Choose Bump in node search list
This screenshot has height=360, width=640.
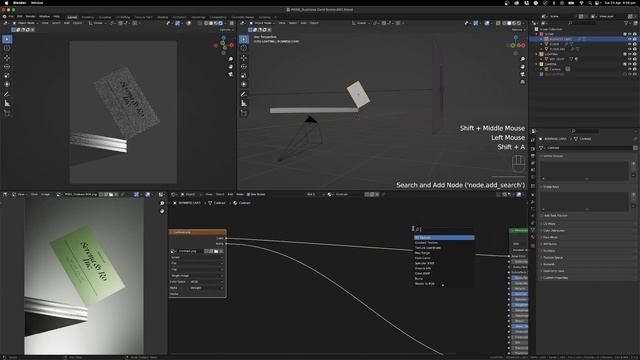[x=444, y=278]
